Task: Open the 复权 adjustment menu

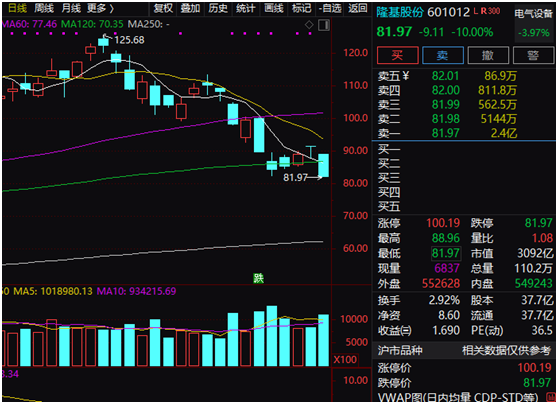Action: pos(163,8)
